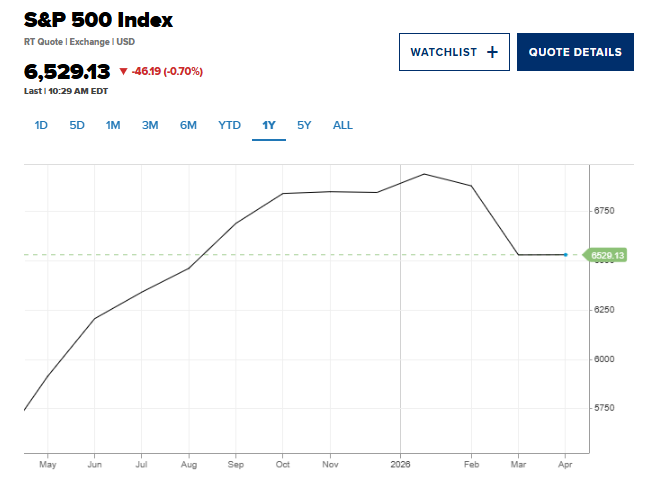Click the Oct label on the x-axis
Image resolution: width=658 pixels, height=488 pixels.
pos(283,465)
